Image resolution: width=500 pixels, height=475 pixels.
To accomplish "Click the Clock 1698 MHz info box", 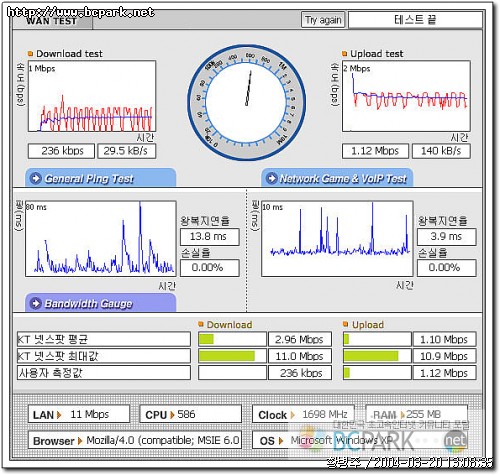I will [x=303, y=414].
